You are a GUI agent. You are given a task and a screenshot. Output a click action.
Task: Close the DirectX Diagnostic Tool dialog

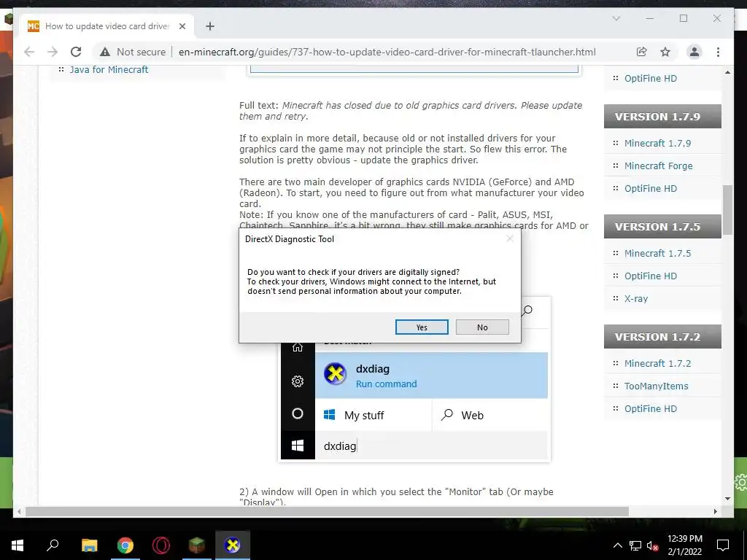(x=510, y=238)
